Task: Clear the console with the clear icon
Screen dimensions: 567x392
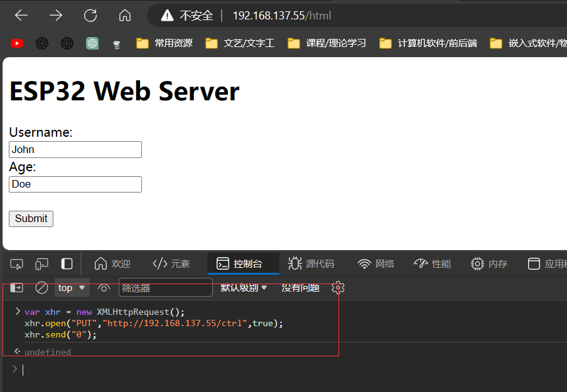Action: (41, 288)
